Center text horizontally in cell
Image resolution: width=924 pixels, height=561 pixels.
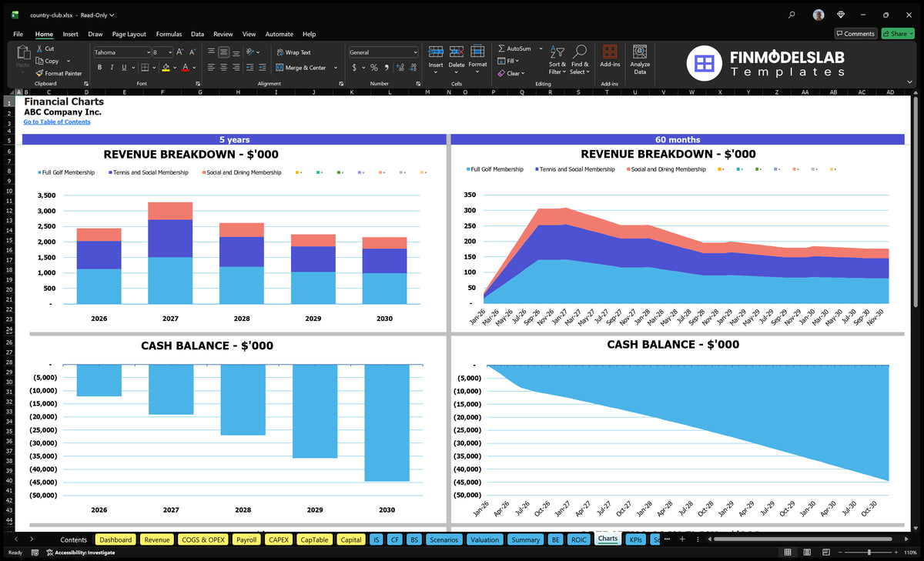tap(223, 68)
